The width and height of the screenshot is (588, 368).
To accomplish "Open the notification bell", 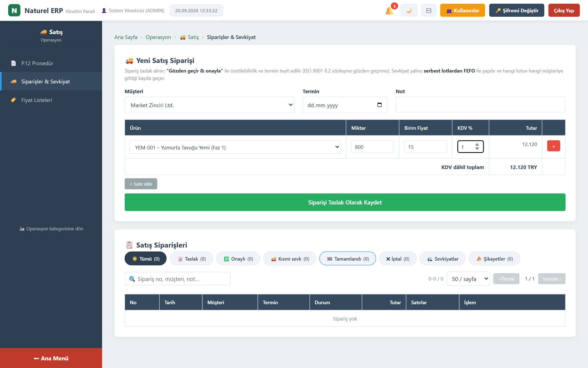I will (x=389, y=11).
